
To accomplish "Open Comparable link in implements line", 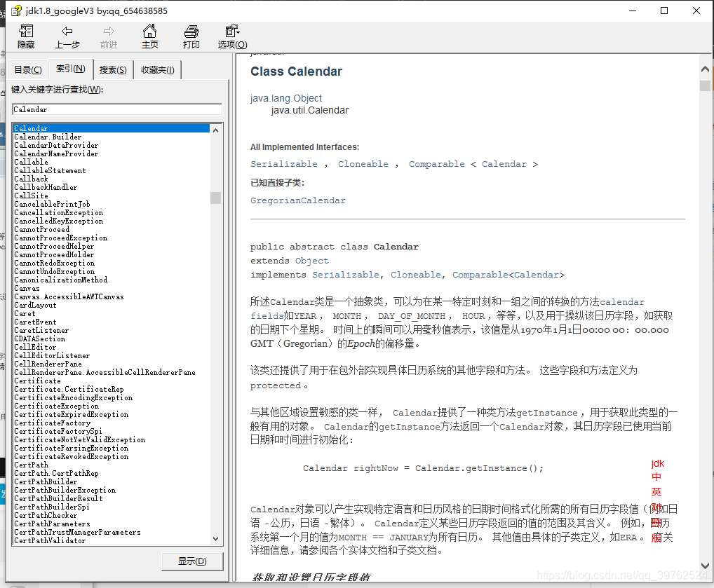I will [480, 275].
